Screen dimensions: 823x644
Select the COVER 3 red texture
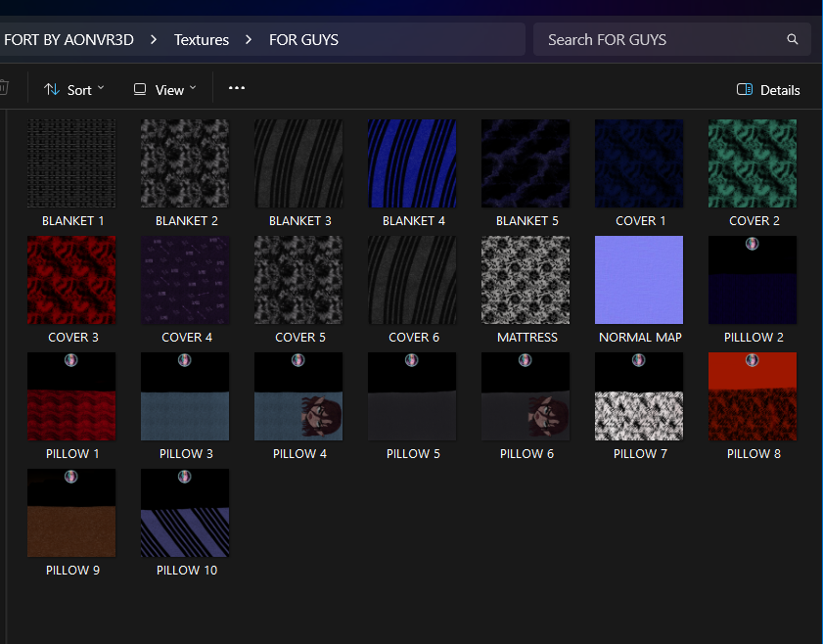point(71,281)
